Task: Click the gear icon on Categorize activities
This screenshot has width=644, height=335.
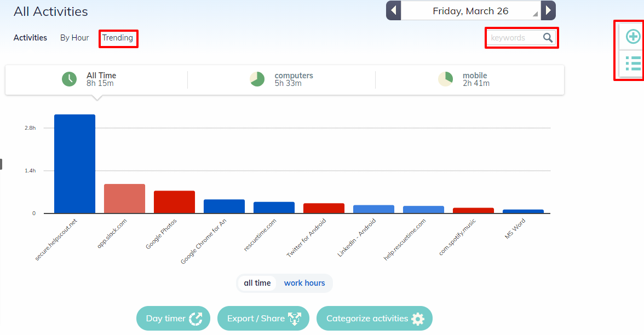Action: click(418, 318)
